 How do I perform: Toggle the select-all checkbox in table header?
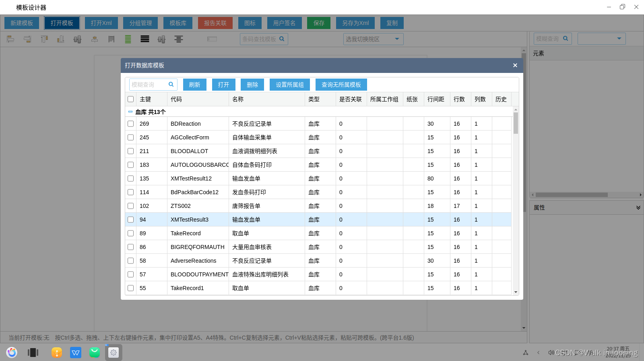point(131,99)
